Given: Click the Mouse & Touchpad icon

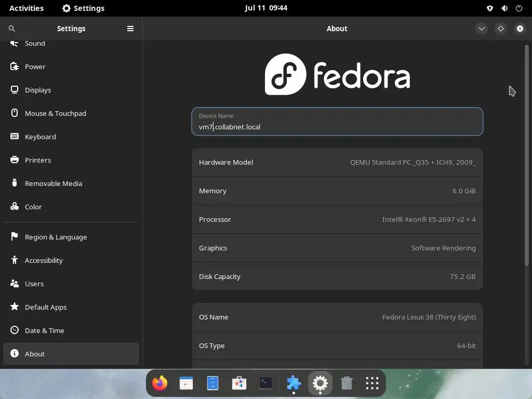Looking at the screenshot, I should tap(14, 113).
